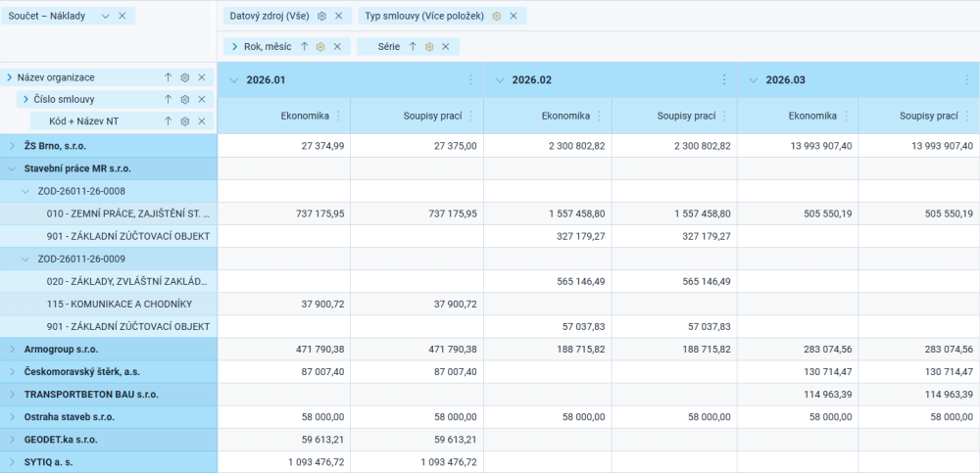Image resolution: width=980 pixels, height=473 pixels.
Task: Expand the Název organizace field chevron
Action: coord(10,77)
